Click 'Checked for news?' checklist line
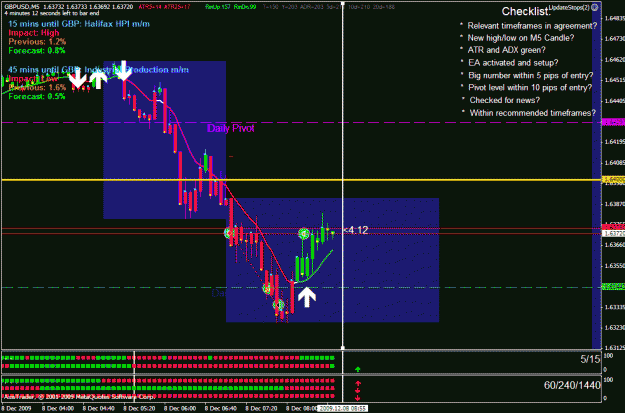The height and width of the screenshot is (413, 625). pos(505,100)
